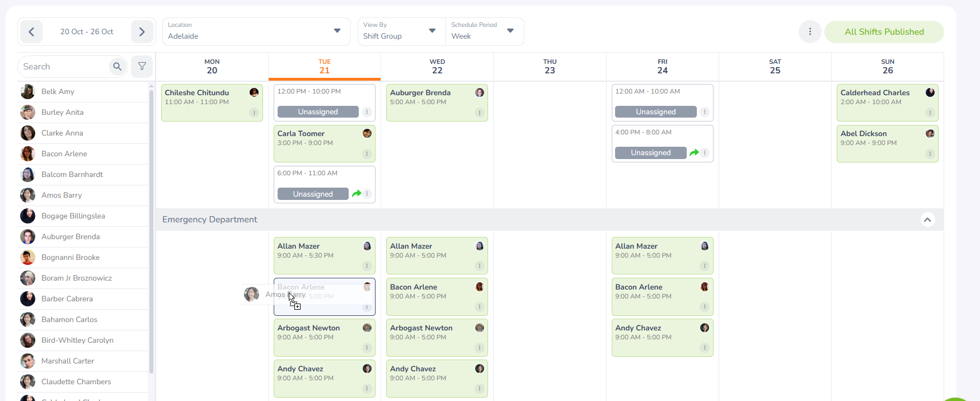The image size is (980, 401).
Task: Open options on Abel Dickson shift
Action: [x=930, y=154]
